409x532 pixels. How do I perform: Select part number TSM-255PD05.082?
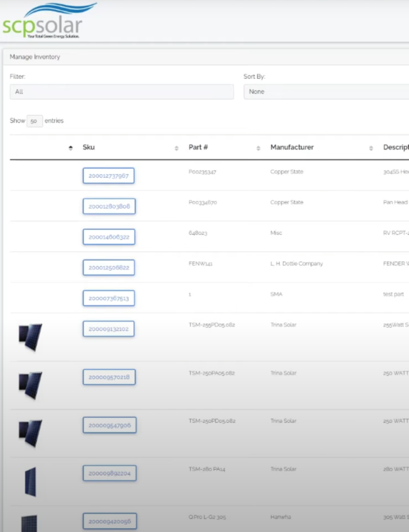click(x=212, y=325)
